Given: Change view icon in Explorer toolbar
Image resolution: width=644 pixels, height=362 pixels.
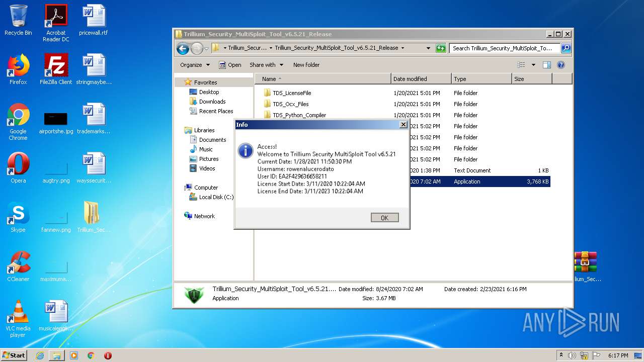Looking at the screenshot, I should [x=521, y=65].
